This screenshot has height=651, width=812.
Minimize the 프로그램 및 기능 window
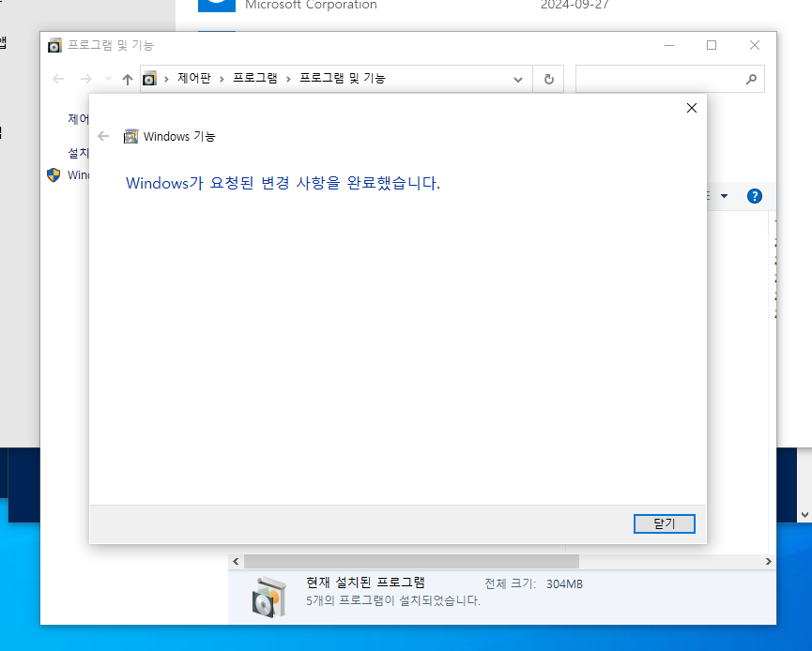(x=669, y=46)
